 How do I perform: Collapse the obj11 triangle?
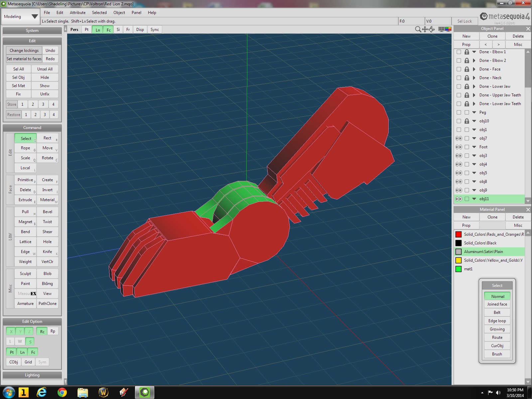(x=474, y=199)
